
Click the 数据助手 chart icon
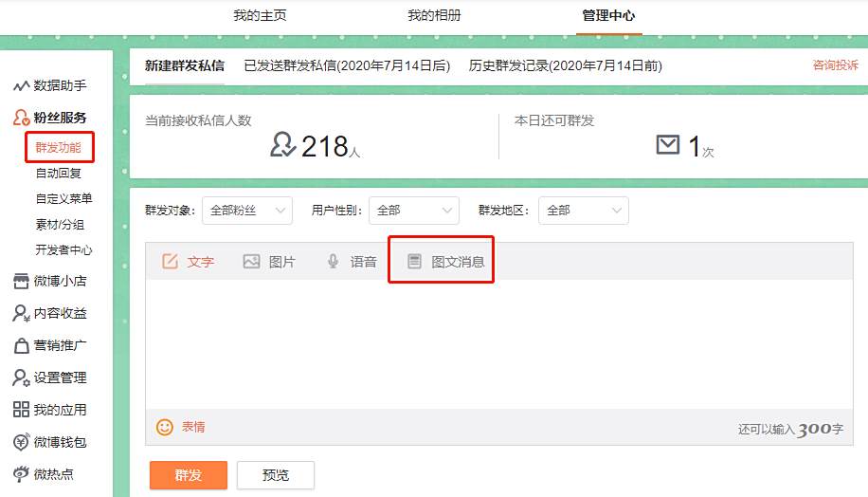point(21,86)
